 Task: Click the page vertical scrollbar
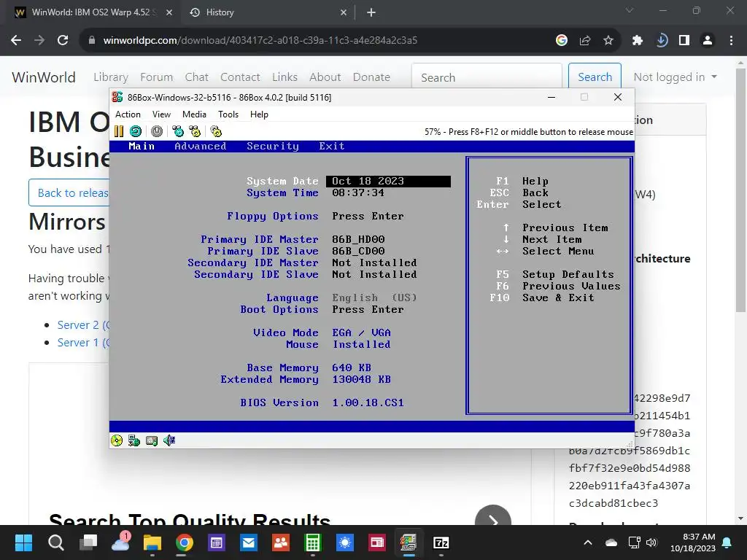coord(740,190)
